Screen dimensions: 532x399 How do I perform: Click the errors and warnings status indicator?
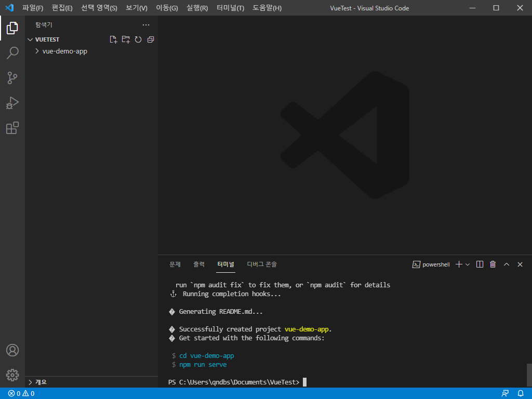click(21, 394)
